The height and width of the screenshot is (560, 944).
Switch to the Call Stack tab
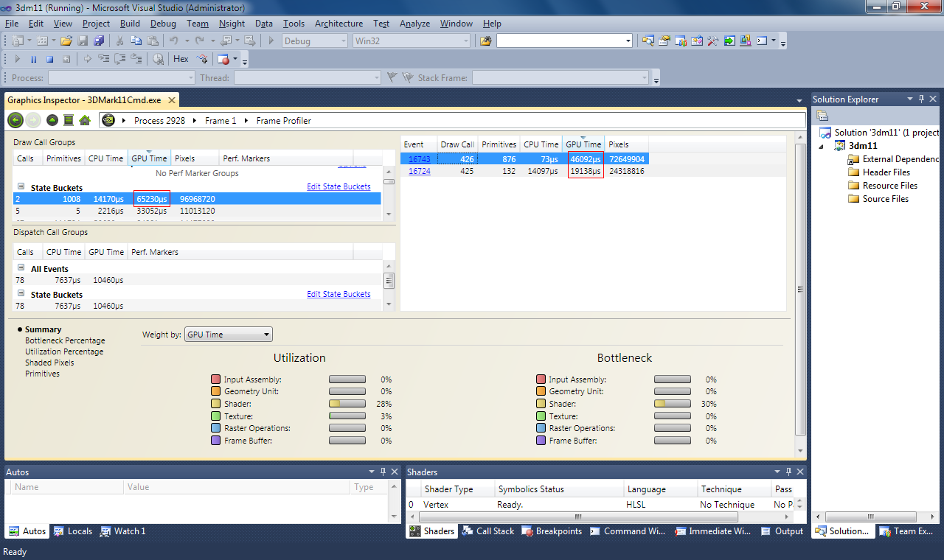pyautogui.click(x=488, y=531)
